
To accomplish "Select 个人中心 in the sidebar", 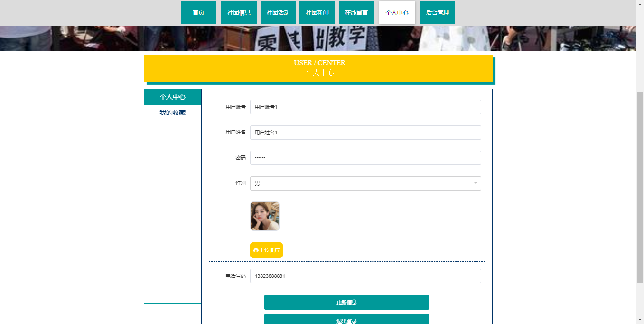I will click(173, 97).
